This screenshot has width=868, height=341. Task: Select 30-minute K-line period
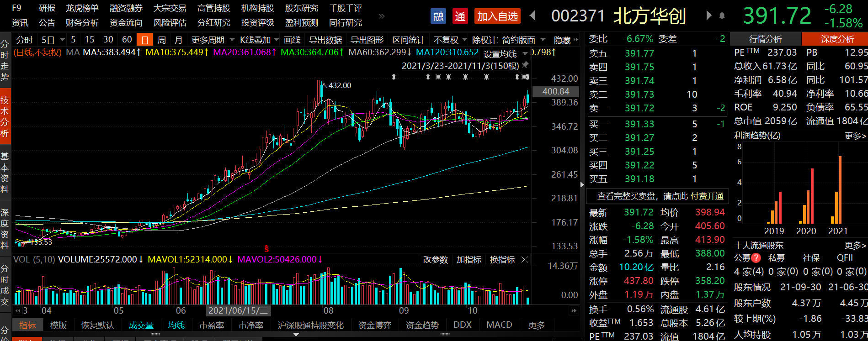point(108,40)
